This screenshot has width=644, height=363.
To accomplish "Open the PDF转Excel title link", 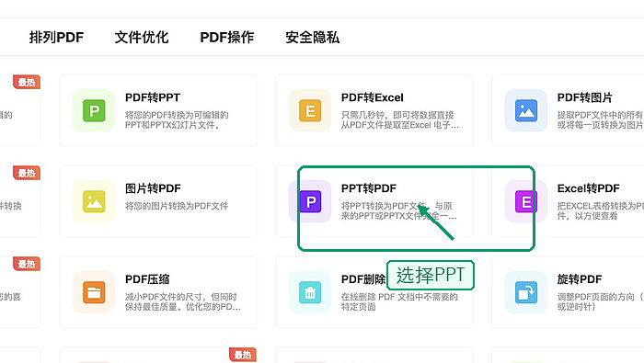I will (373, 97).
